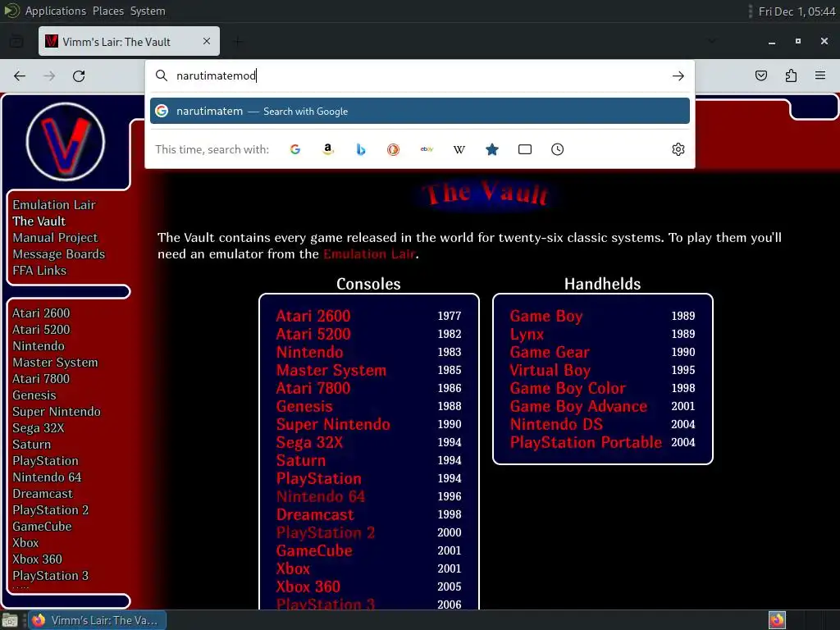Reload the current page
The width and height of the screenshot is (840, 630).
coord(79,76)
